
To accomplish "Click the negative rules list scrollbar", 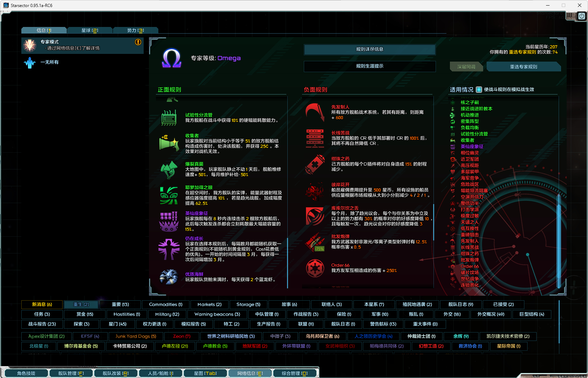I will point(433,222).
